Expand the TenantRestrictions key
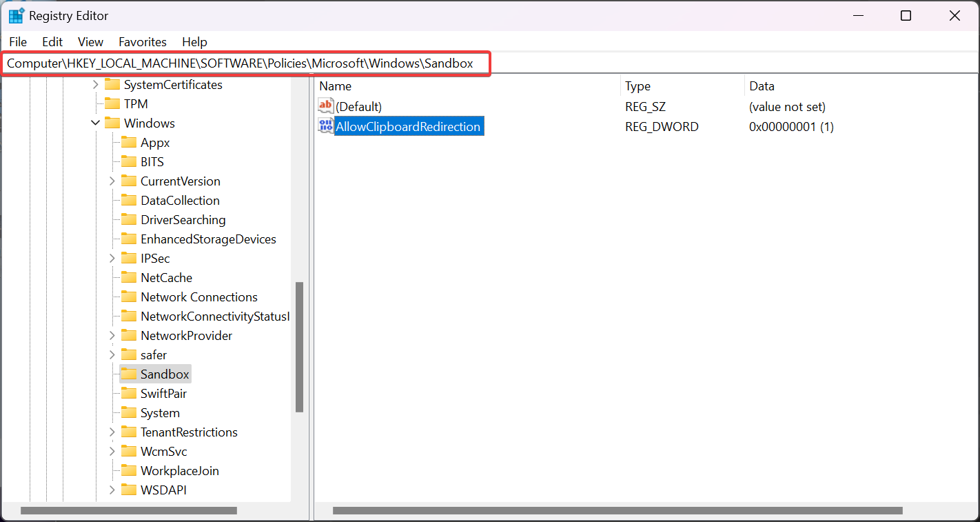980x522 pixels. [112, 432]
